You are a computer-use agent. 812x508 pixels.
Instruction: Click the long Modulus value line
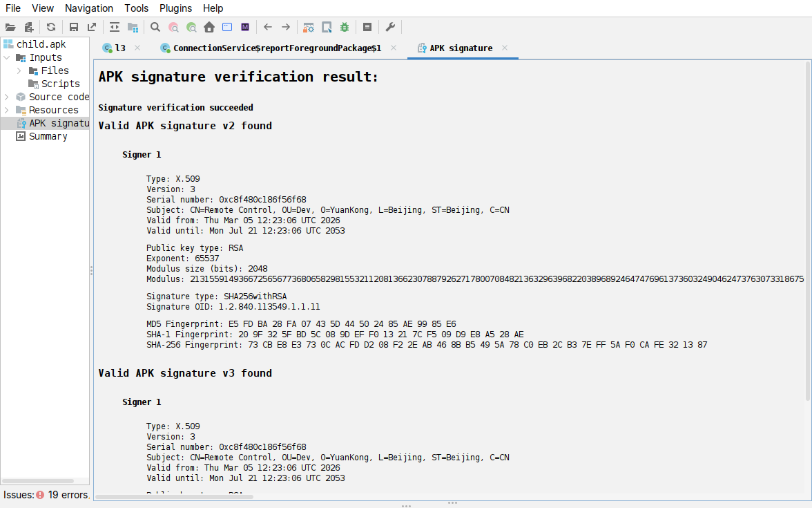click(x=475, y=279)
